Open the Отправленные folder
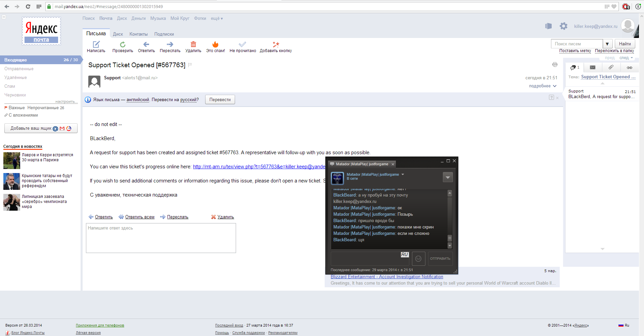 19,69
